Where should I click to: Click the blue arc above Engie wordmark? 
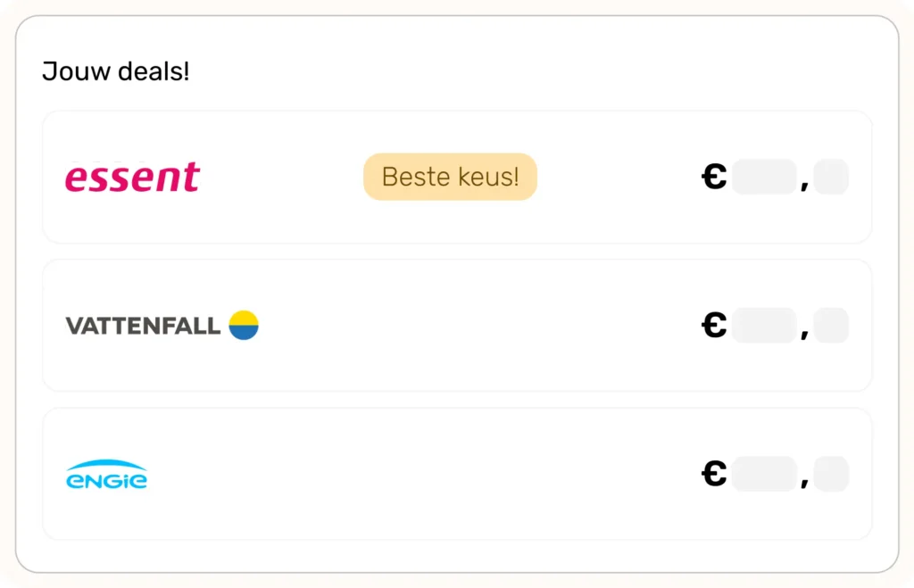106,465
